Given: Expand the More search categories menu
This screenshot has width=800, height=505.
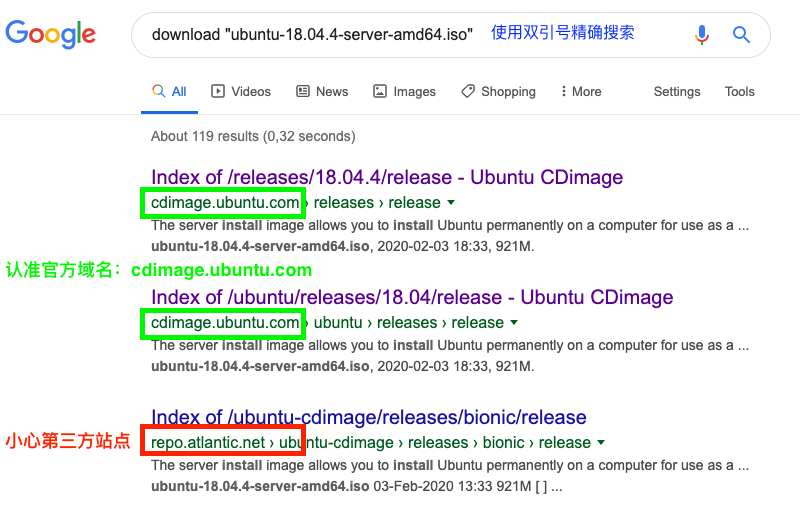Looking at the screenshot, I should [581, 91].
